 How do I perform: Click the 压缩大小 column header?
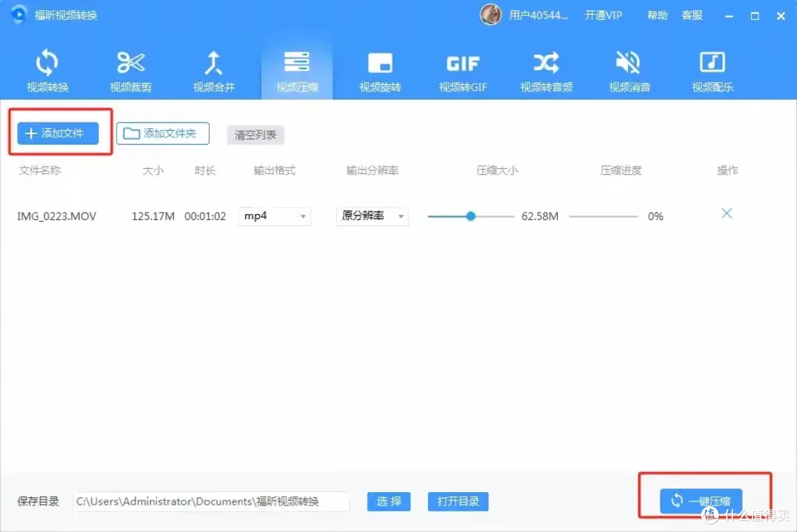coord(497,170)
